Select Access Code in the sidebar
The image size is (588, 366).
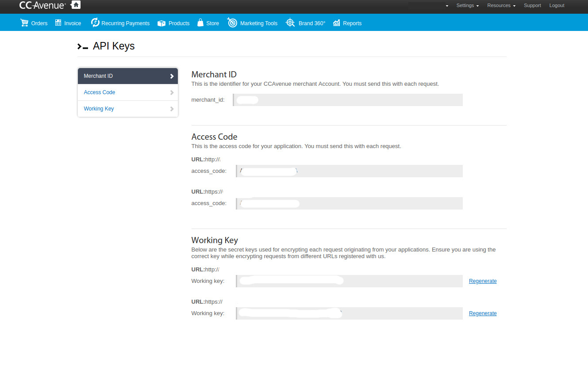[128, 92]
